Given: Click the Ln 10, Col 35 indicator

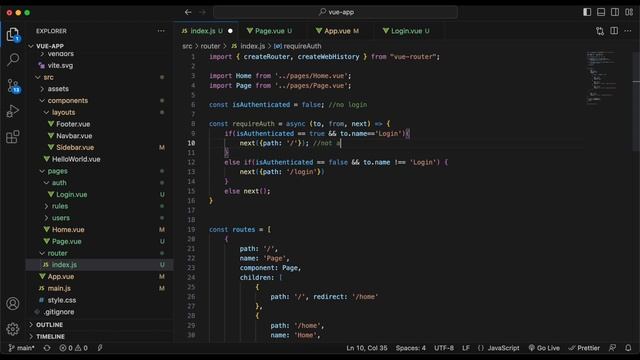Looking at the screenshot, I should pos(367,348).
